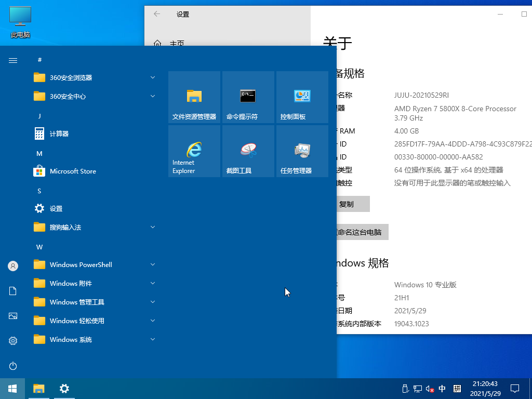Open the Snipping Tool tile

point(248,151)
